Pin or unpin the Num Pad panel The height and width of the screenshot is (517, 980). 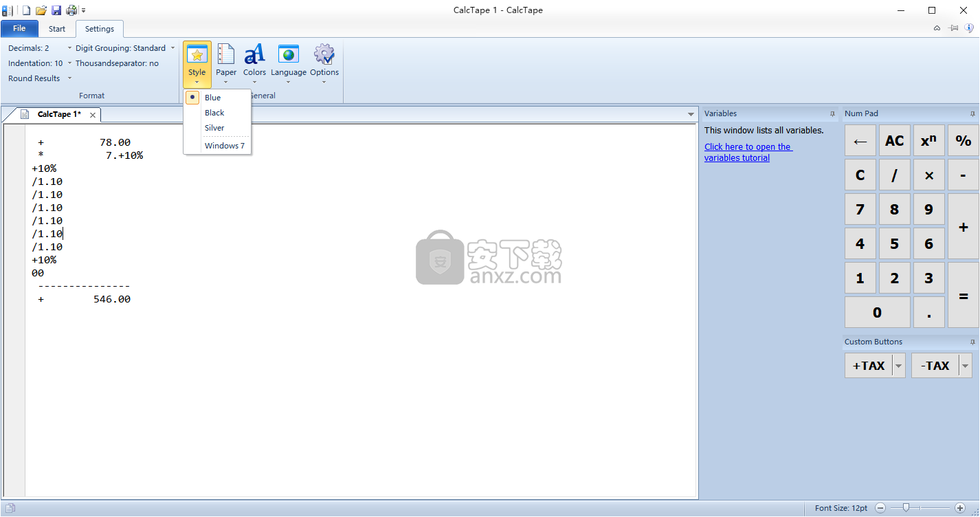(972, 114)
